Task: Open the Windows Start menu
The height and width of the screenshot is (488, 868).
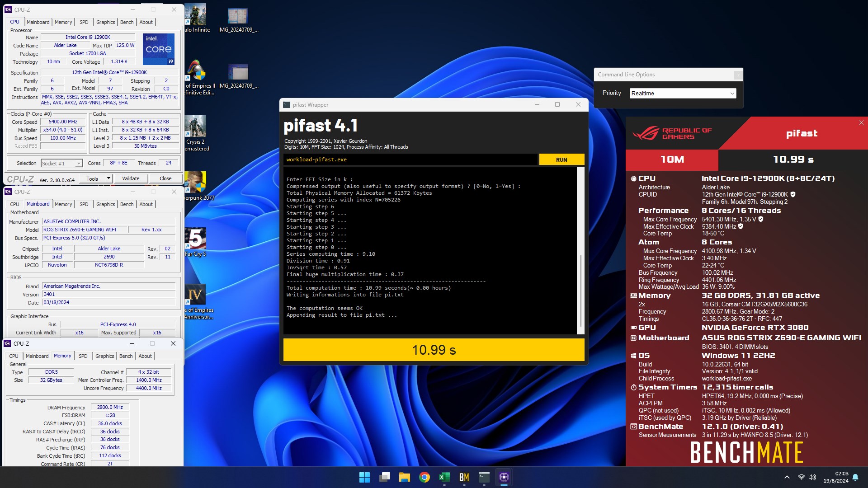Action: (364, 477)
